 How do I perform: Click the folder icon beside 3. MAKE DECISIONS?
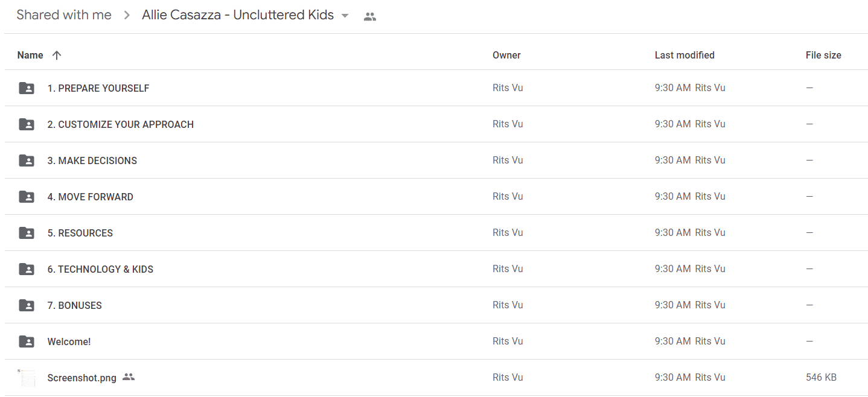point(27,160)
